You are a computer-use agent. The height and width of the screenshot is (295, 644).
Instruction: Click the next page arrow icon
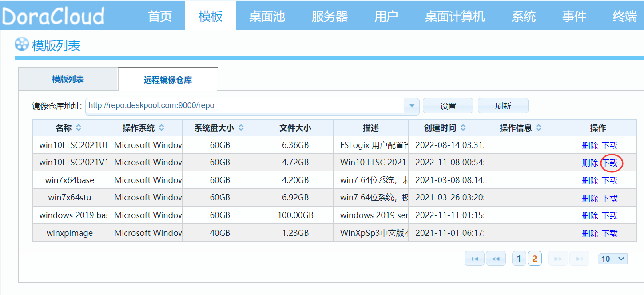(557, 258)
